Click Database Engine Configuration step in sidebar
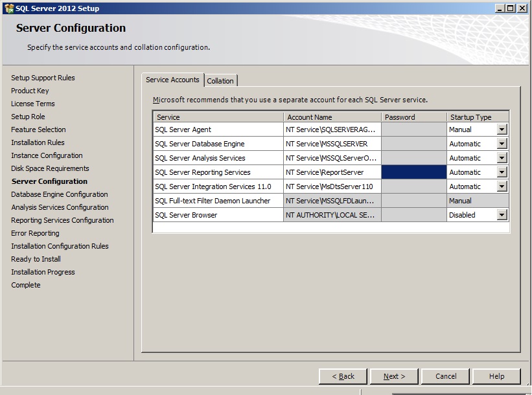This screenshot has height=395, width=532. [x=60, y=194]
